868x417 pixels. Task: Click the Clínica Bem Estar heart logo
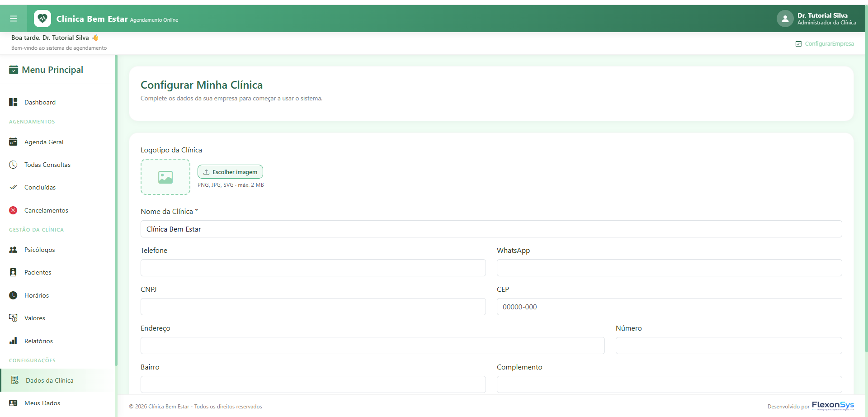pyautogui.click(x=42, y=19)
